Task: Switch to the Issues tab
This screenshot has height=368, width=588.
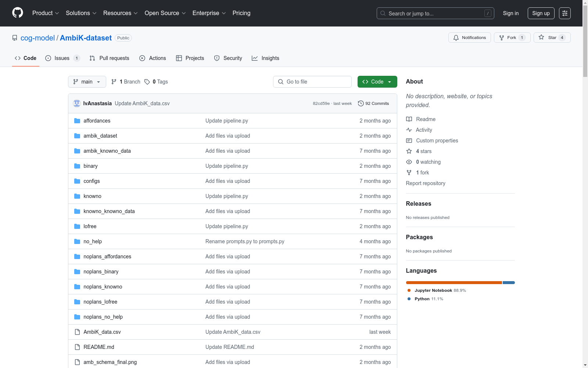Action: point(62,58)
